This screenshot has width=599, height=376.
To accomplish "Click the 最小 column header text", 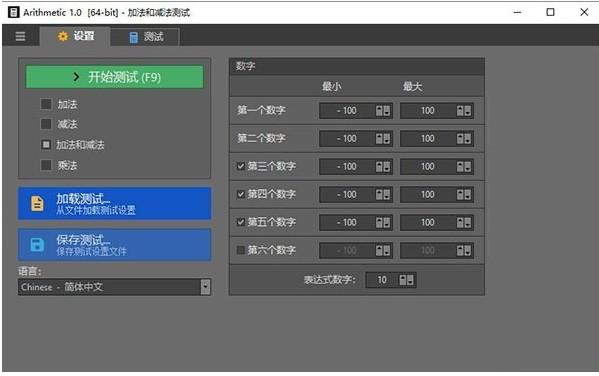I will 332,86.
